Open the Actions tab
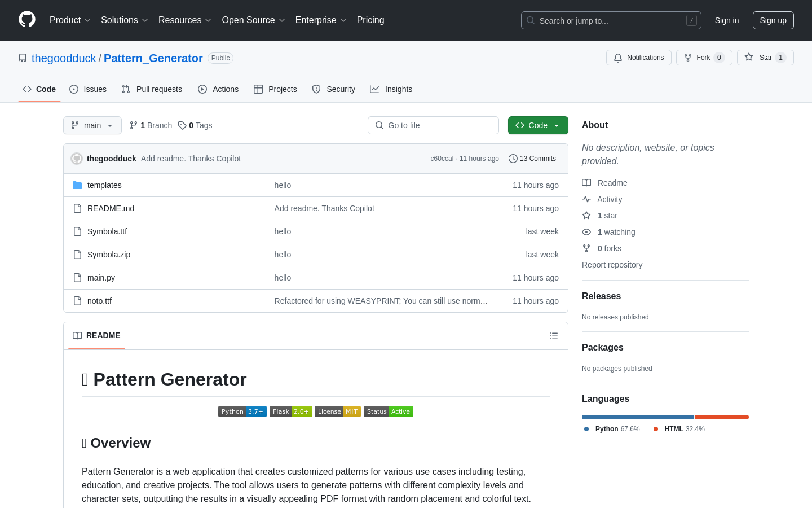This screenshot has height=508, width=812. click(218, 89)
